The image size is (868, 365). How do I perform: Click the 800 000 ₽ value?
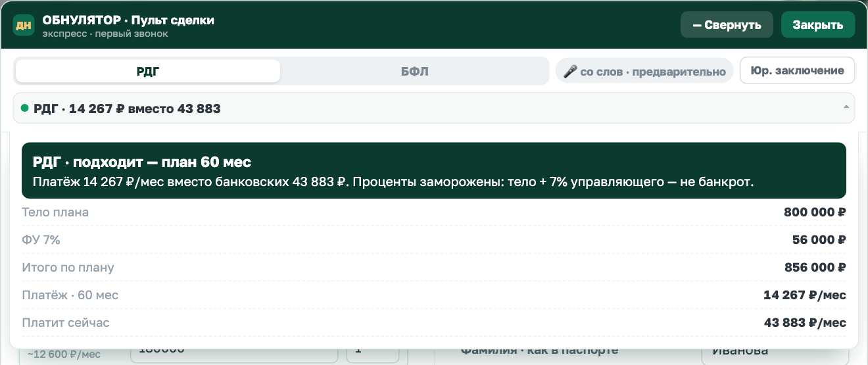[x=815, y=212]
